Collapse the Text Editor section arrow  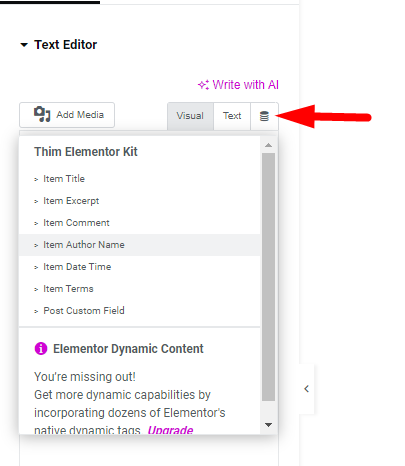pos(24,45)
